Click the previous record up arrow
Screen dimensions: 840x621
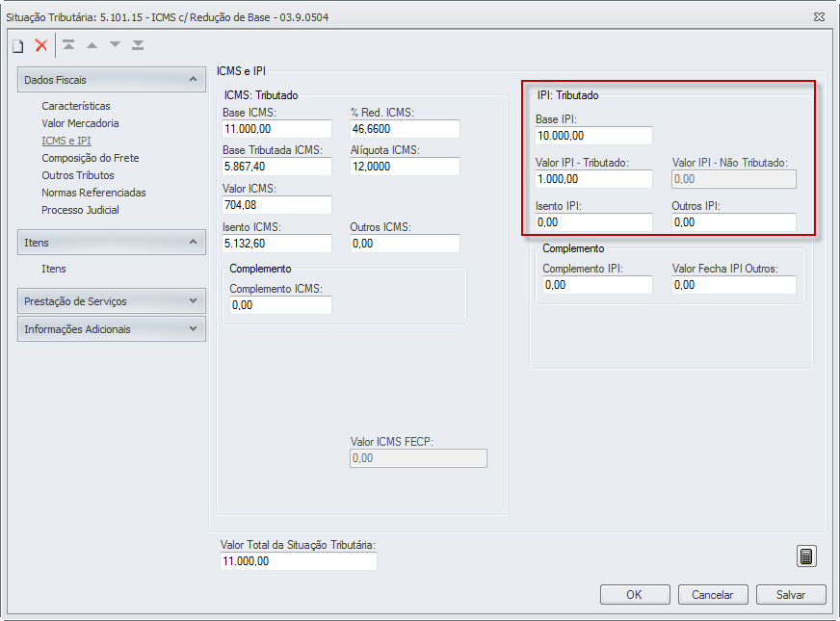[x=92, y=45]
